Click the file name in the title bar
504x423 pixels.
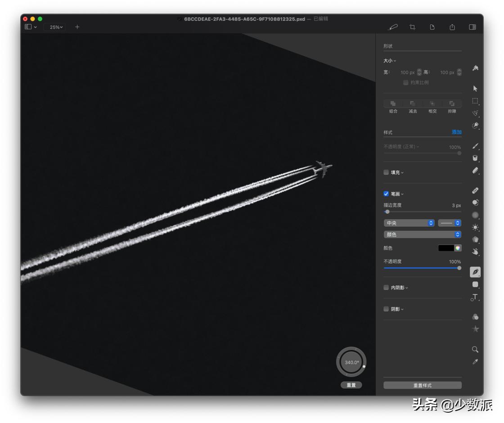(244, 19)
